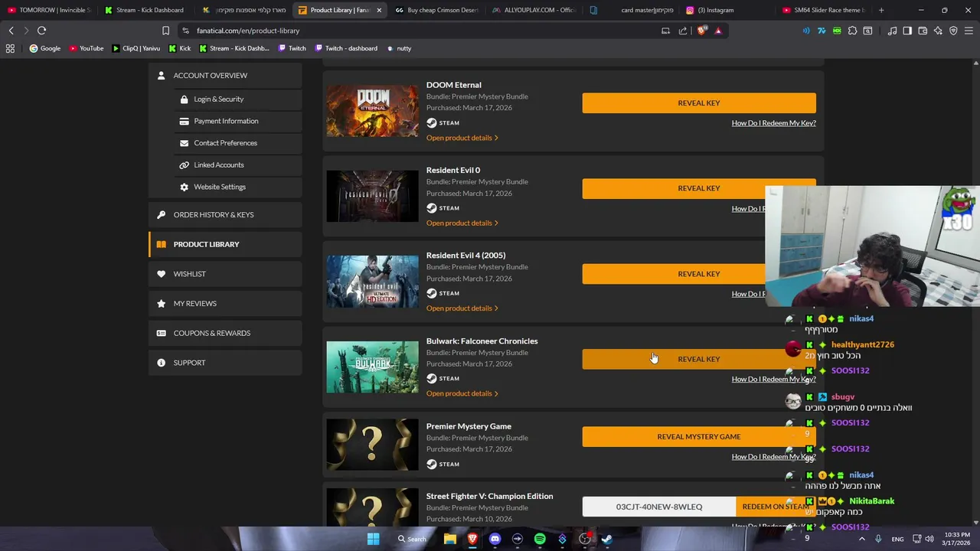The image size is (980, 551).
Task: Click Redeem on Steam for Street Fighter V
Action: 775,507
